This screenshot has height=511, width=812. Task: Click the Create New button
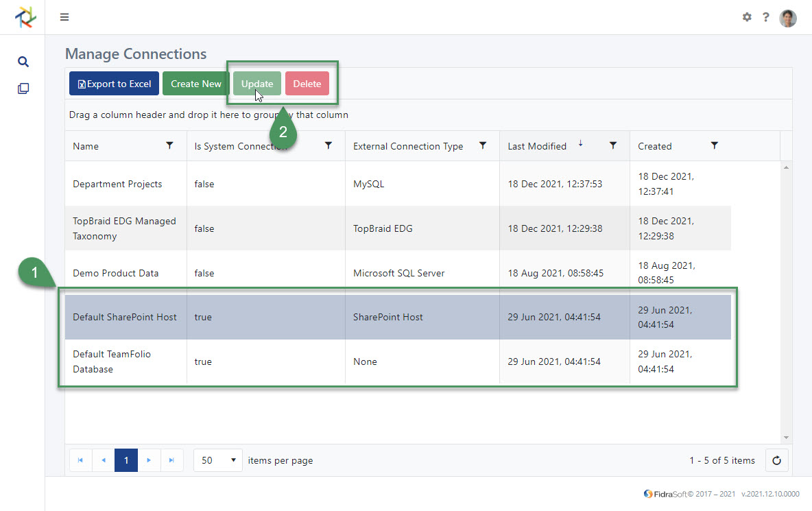pyautogui.click(x=195, y=83)
